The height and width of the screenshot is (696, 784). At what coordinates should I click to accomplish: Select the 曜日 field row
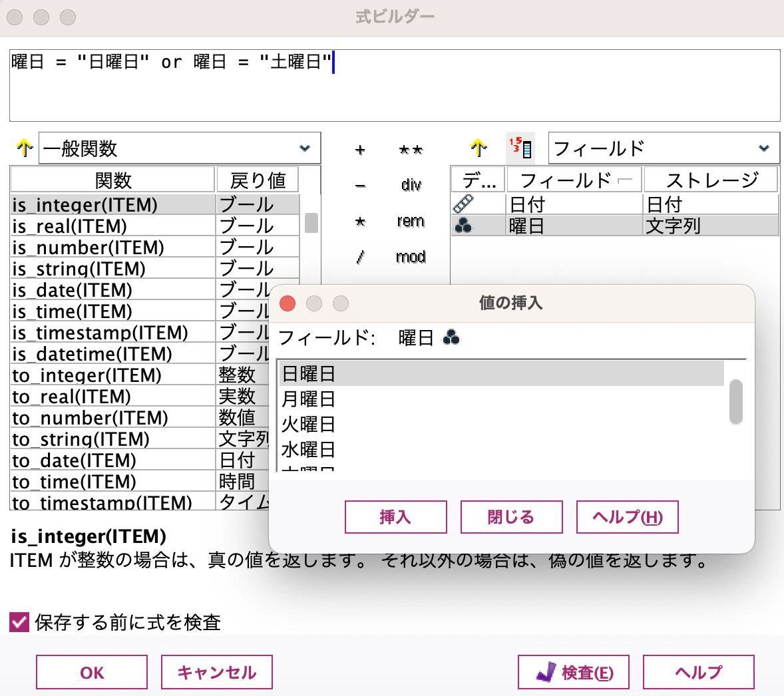point(615,226)
